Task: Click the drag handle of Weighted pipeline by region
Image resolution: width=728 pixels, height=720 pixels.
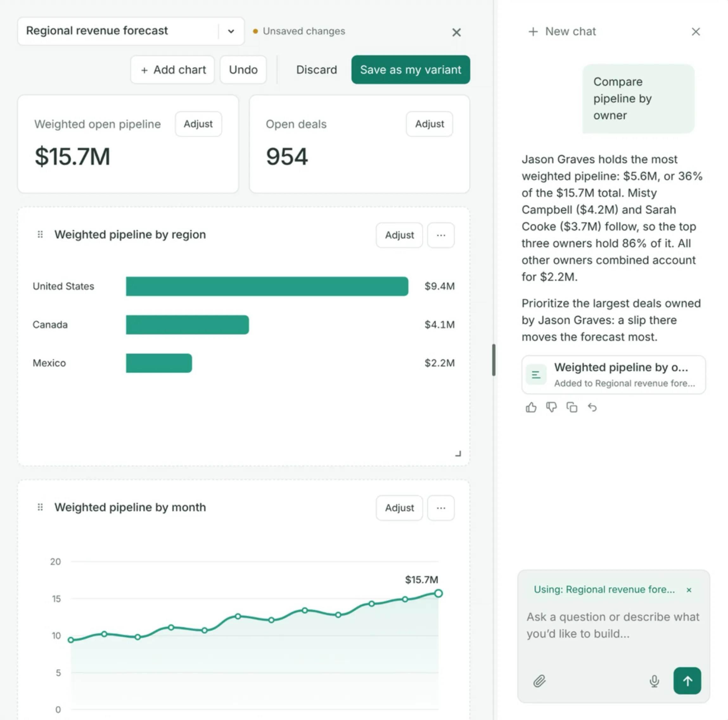Action: [40, 235]
